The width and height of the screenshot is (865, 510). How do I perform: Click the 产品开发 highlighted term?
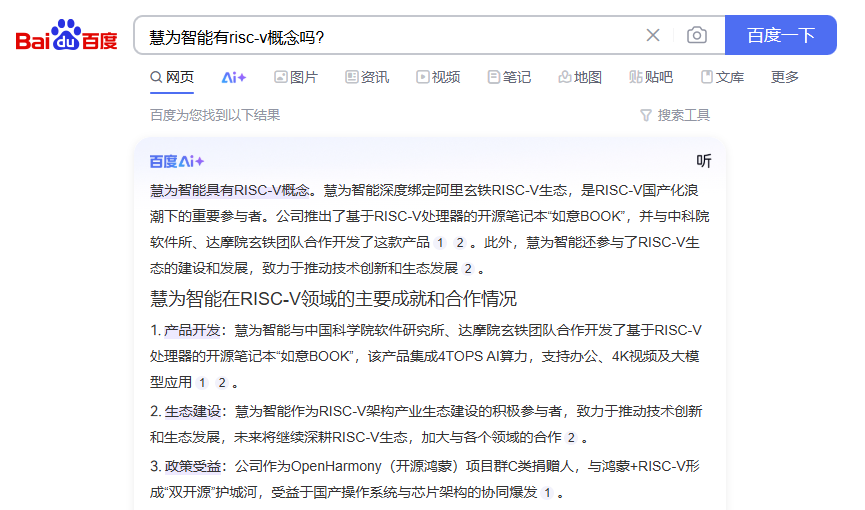tap(192, 331)
